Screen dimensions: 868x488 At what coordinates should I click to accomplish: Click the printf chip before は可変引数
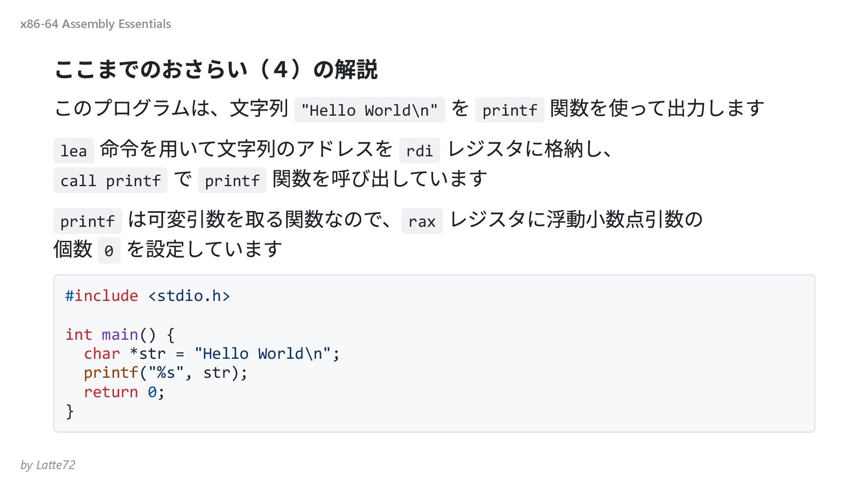coord(88,221)
